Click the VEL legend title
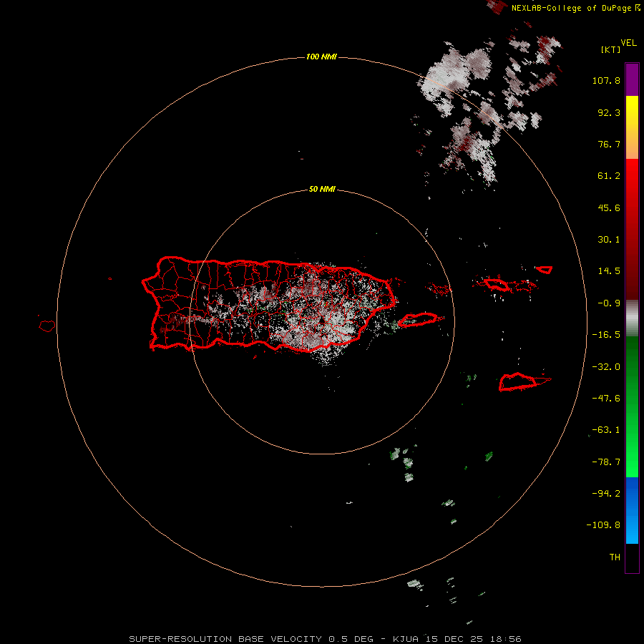 tap(629, 43)
